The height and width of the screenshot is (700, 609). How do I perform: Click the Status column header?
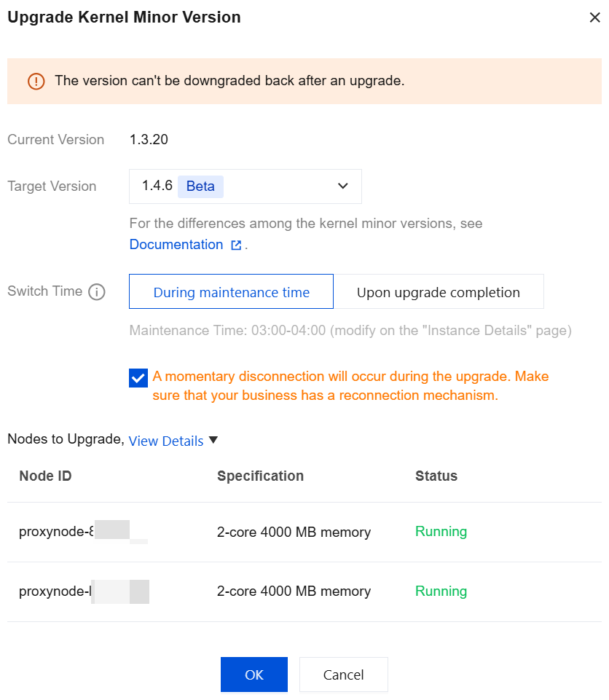[436, 476]
